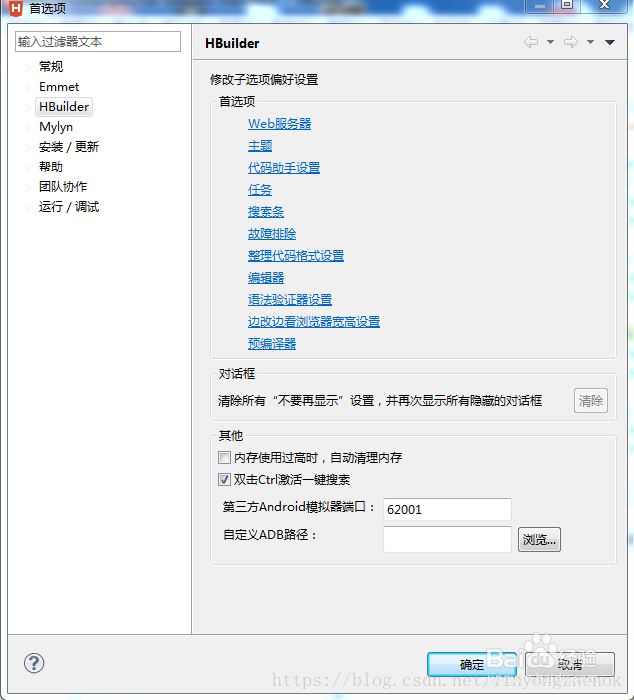Open the 整理代码格式设置 link

pyautogui.click(x=296, y=256)
